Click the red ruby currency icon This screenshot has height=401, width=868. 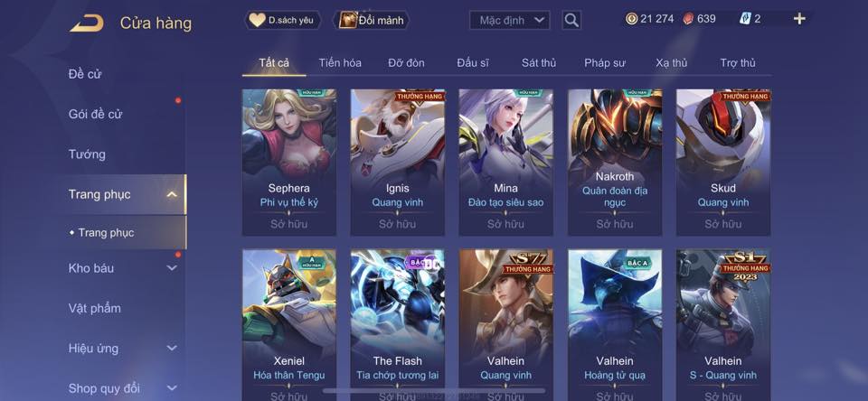688,19
